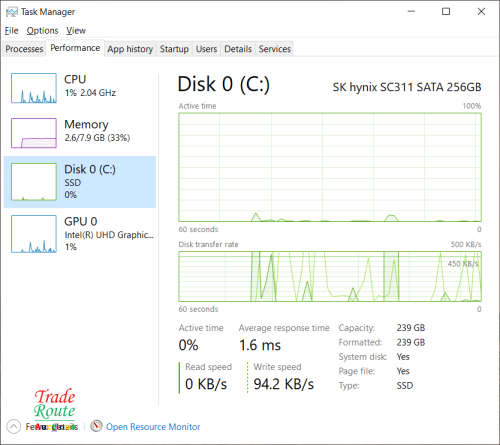Maximize the Task Manager window
Viewport: 500px width, 445px height.
point(446,12)
